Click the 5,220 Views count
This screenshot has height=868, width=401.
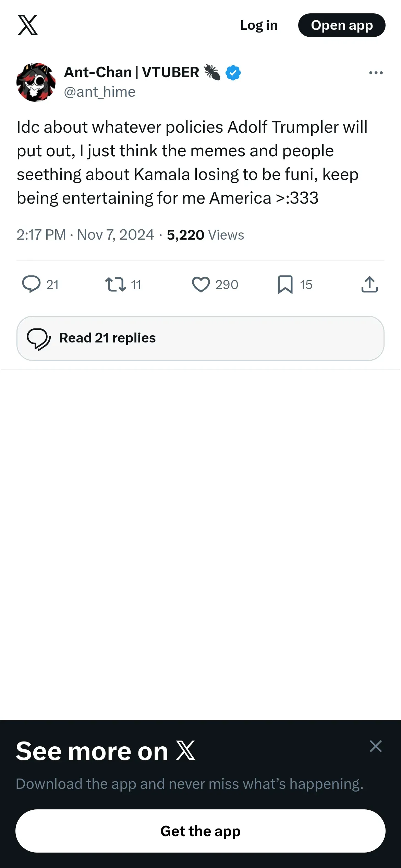coord(205,235)
